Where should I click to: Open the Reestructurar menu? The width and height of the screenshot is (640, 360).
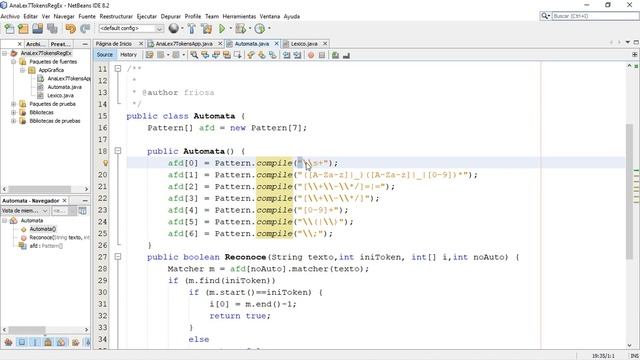coord(116,16)
